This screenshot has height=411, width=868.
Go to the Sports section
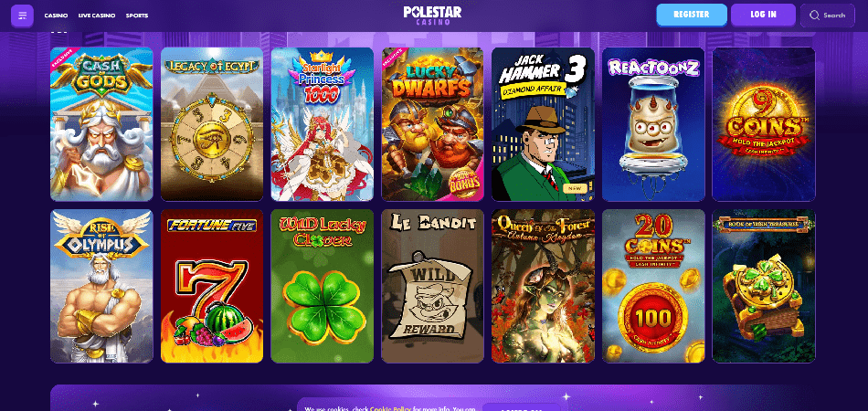pos(137,16)
